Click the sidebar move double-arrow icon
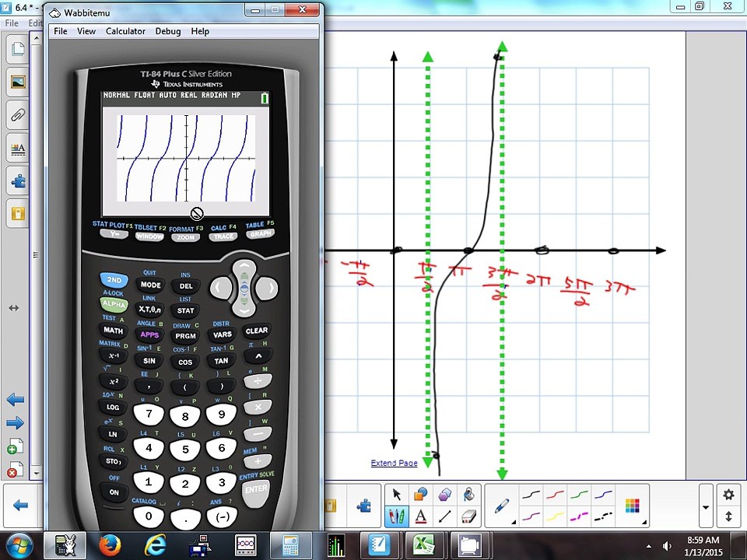This screenshot has height=560, width=747. [14, 308]
